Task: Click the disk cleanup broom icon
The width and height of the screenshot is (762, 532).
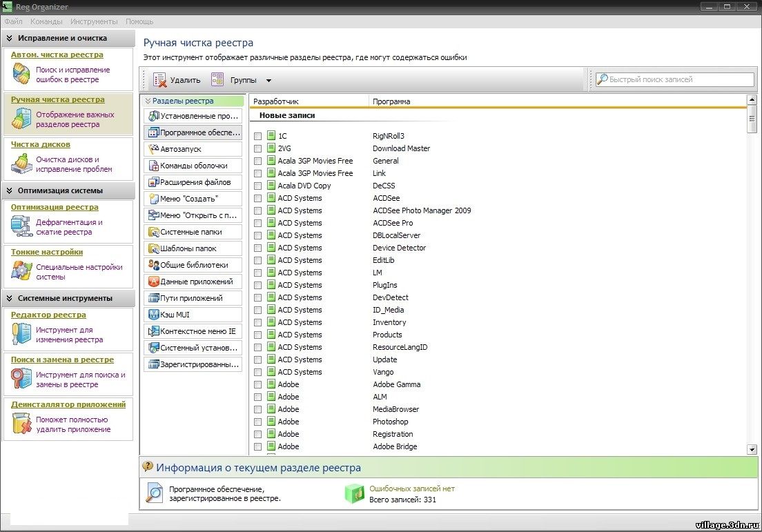Action: (x=21, y=164)
